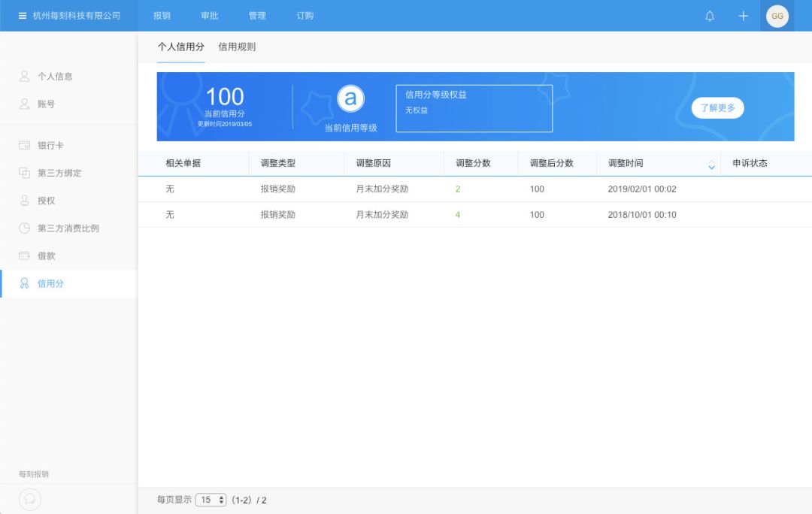Click the 100 当前信用分 score
The height and width of the screenshot is (514, 812).
tap(225, 97)
